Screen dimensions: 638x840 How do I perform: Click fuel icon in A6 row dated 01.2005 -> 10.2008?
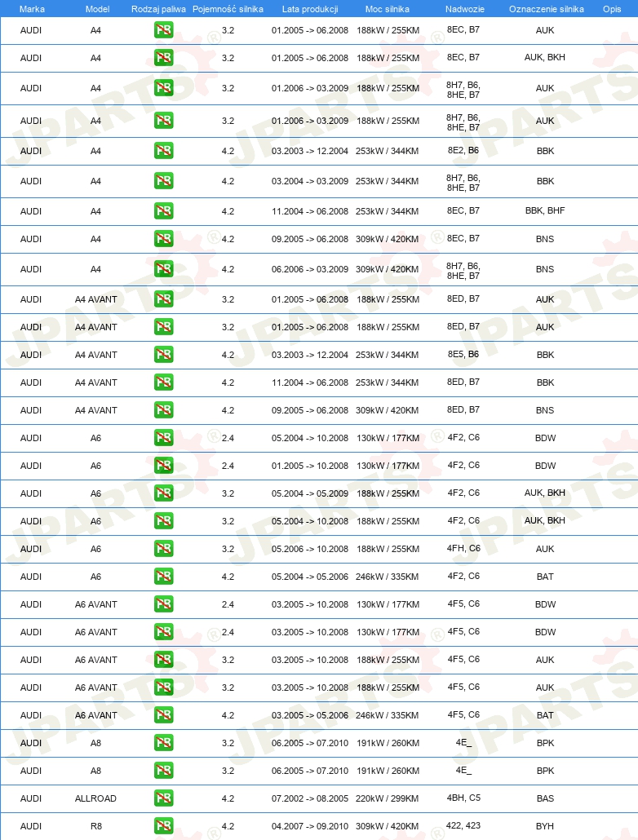tap(163, 466)
